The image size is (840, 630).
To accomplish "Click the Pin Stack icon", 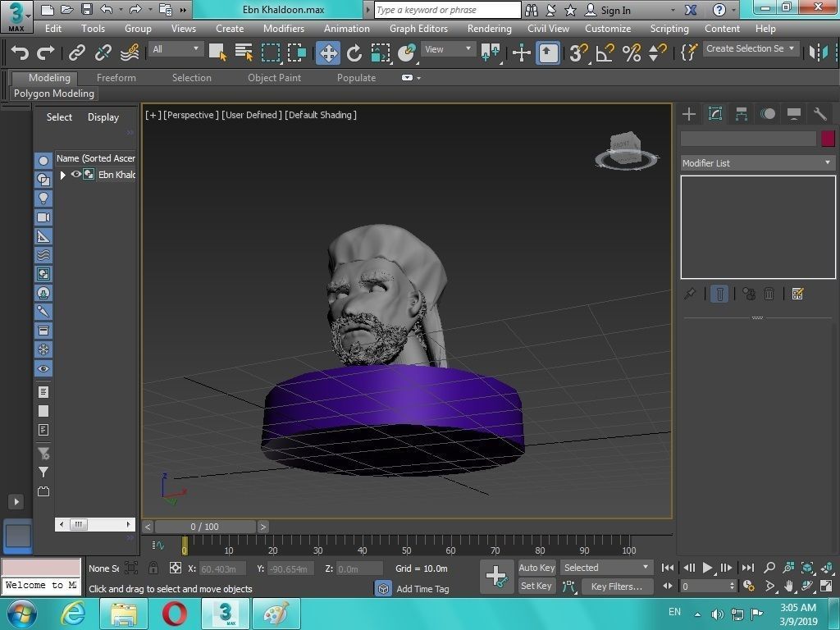I will 690,294.
